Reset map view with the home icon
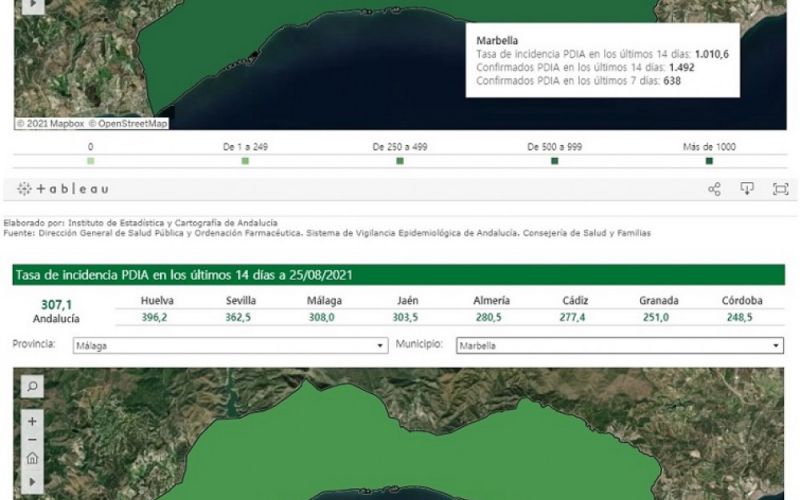800x500 pixels. click(32, 458)
